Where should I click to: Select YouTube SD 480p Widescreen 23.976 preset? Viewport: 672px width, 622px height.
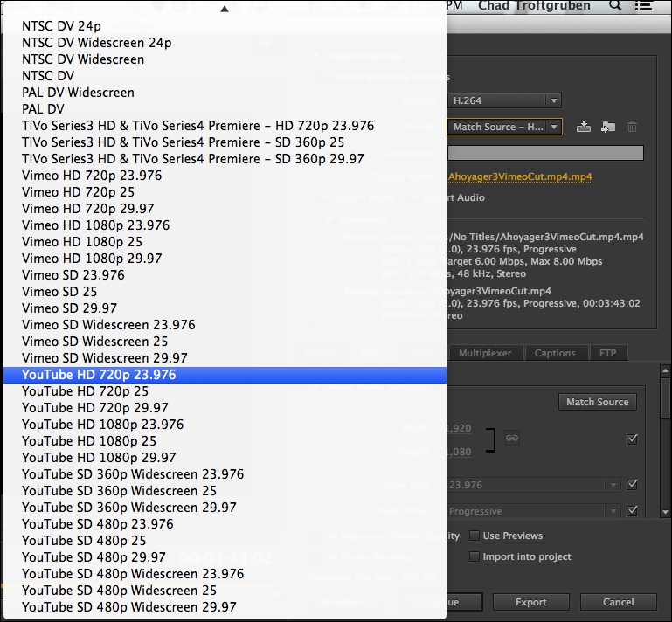tap(225, 574)
